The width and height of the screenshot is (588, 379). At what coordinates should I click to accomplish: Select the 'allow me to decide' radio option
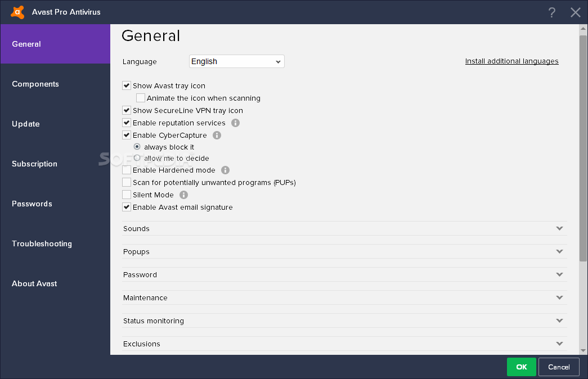pos(137,158)
